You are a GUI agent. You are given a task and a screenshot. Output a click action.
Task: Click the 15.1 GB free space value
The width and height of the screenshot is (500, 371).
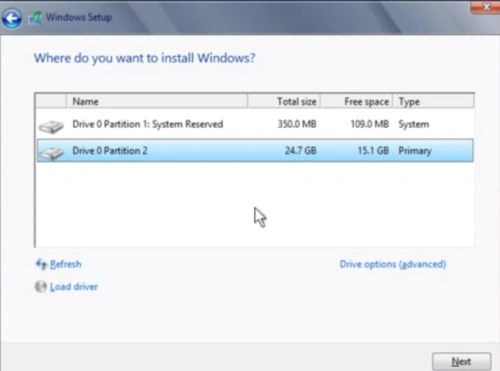373,151
